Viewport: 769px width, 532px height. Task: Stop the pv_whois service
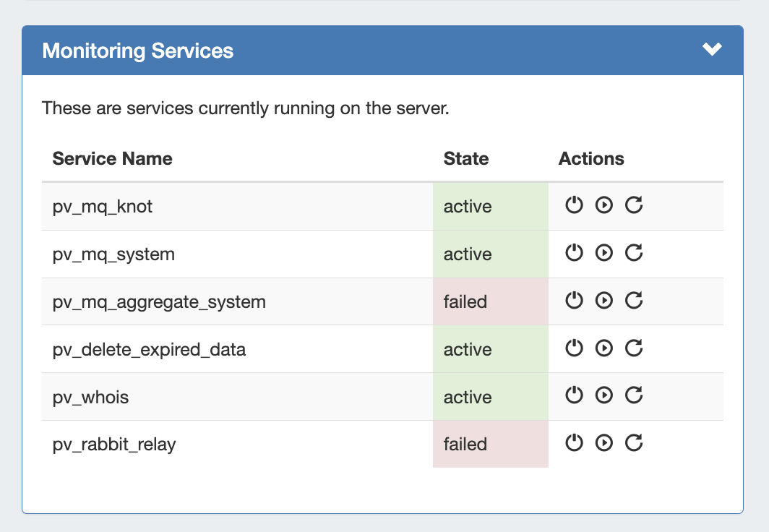coord(574,395)
